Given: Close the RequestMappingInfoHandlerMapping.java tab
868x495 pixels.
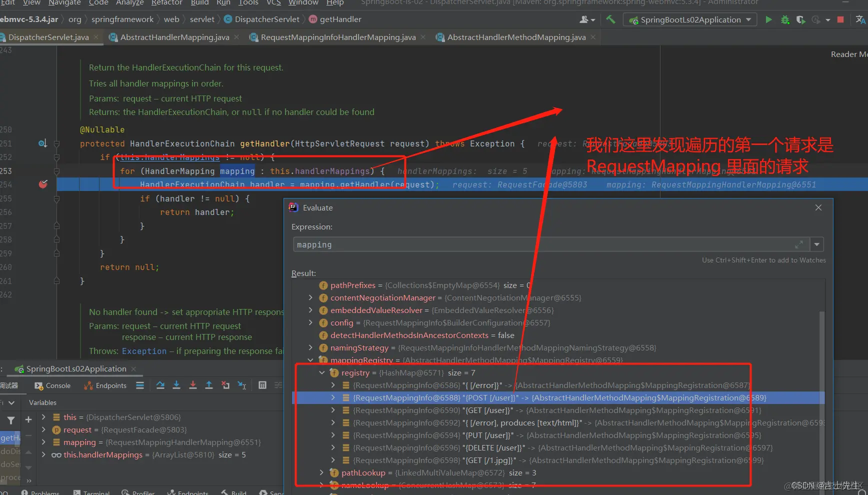Looking at the screenshot, I should [x=423, y=37].
